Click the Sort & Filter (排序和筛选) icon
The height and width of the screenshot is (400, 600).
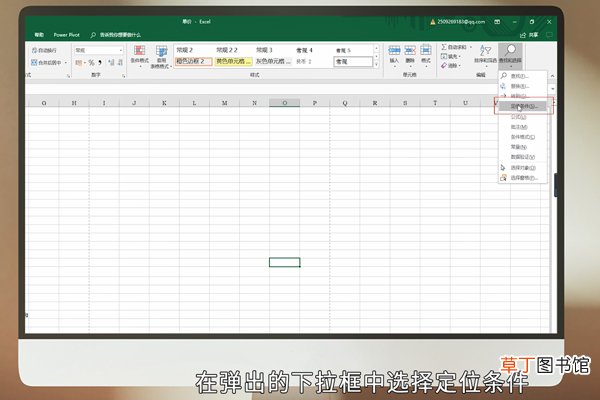coord(485,50)
